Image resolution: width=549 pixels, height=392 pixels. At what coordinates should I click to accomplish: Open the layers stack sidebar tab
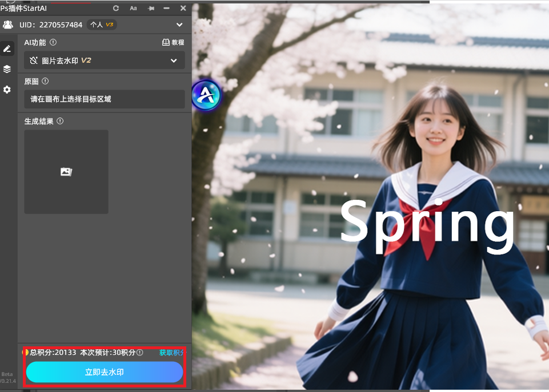[7, 69]
